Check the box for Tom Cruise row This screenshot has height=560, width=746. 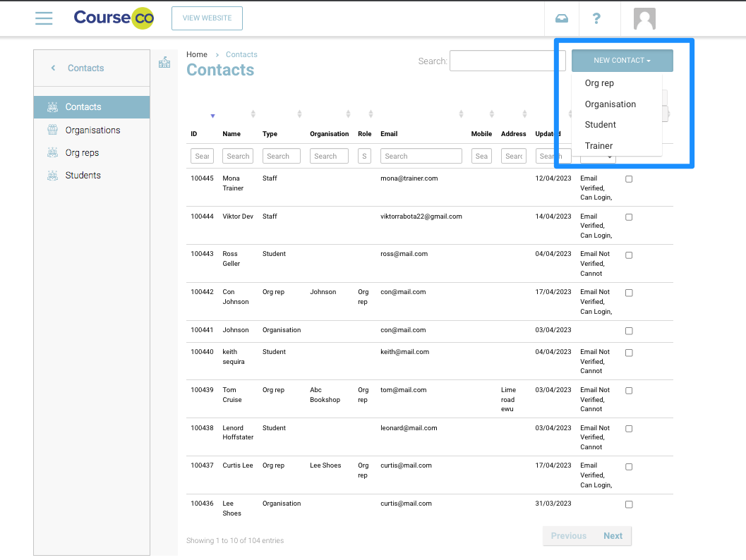(x=629, y=391)
